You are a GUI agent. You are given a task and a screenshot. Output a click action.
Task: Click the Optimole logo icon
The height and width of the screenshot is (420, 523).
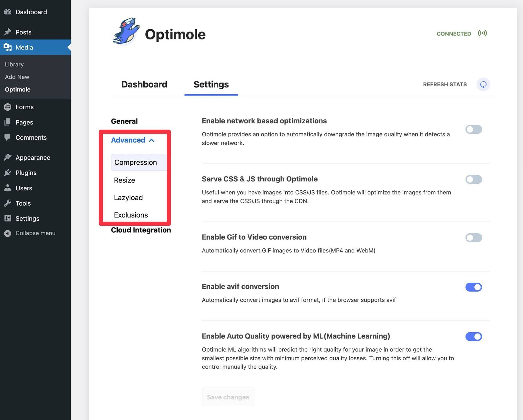click(x=126, y=34)
